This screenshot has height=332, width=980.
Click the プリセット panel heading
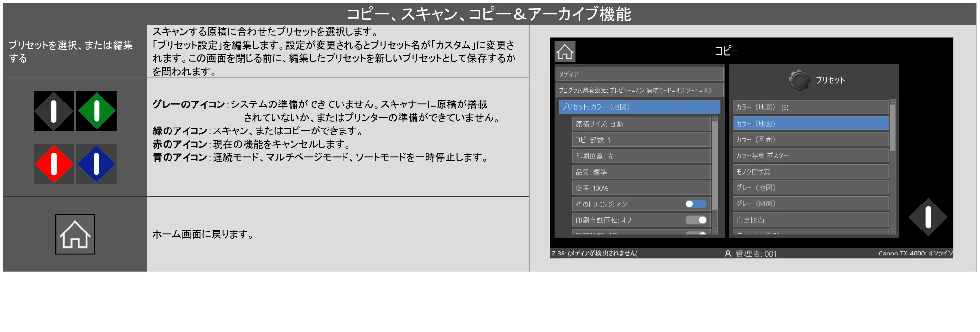pyautogui.click(x=831, y=80)
